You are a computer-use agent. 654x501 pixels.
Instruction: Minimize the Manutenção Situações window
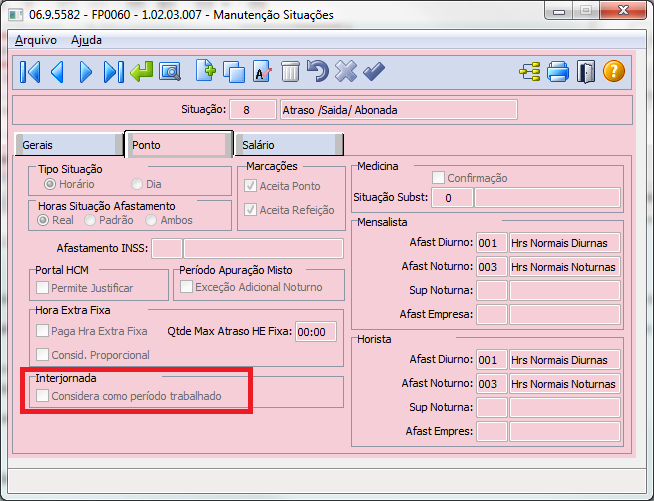[x=558, y=11]
